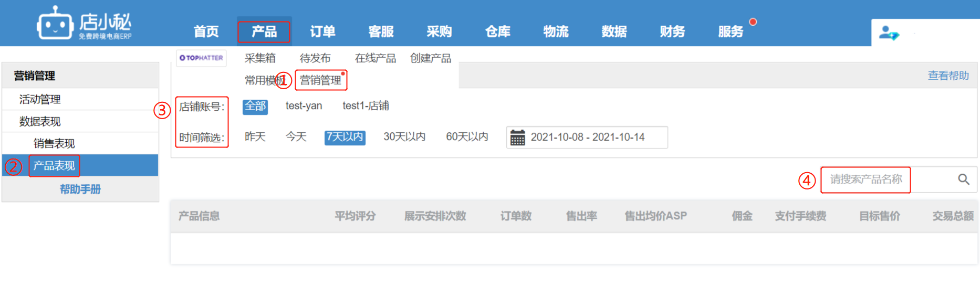The image size is (980, 296).
Task: Open the 产品 main menu
Action: tap(264, 32)
